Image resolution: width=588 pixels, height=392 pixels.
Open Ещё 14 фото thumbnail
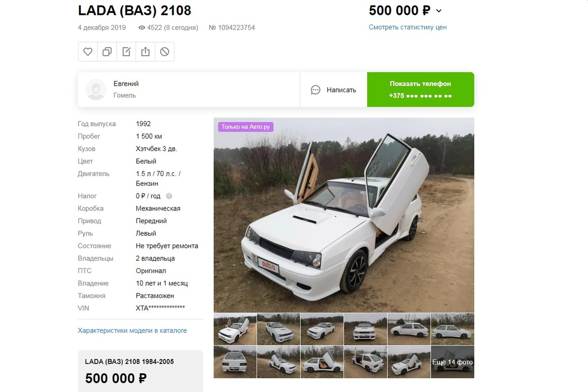pos(452,362)
